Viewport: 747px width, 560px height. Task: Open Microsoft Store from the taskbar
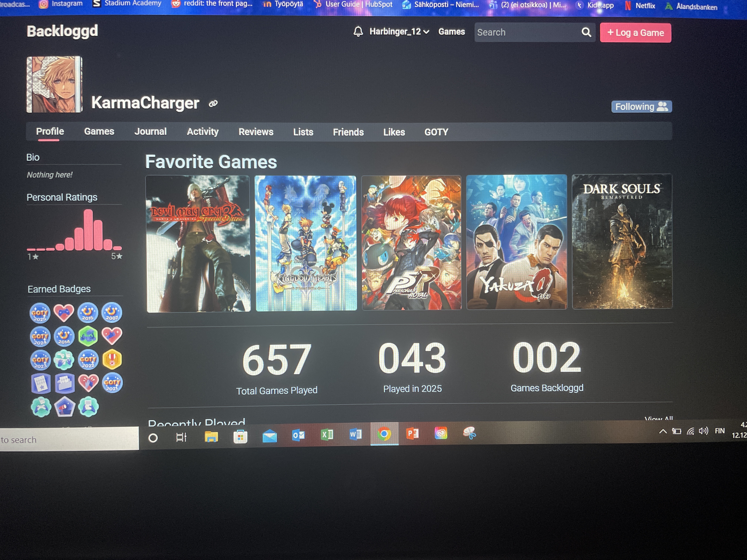(x=240, y=436)
